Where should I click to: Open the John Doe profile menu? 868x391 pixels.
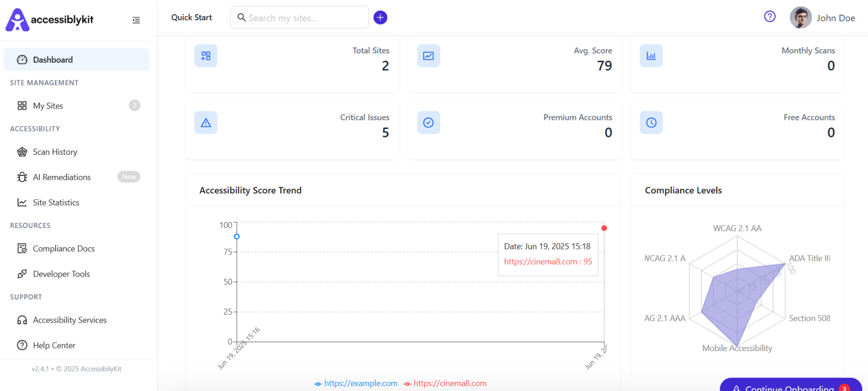tap(822, 18)
